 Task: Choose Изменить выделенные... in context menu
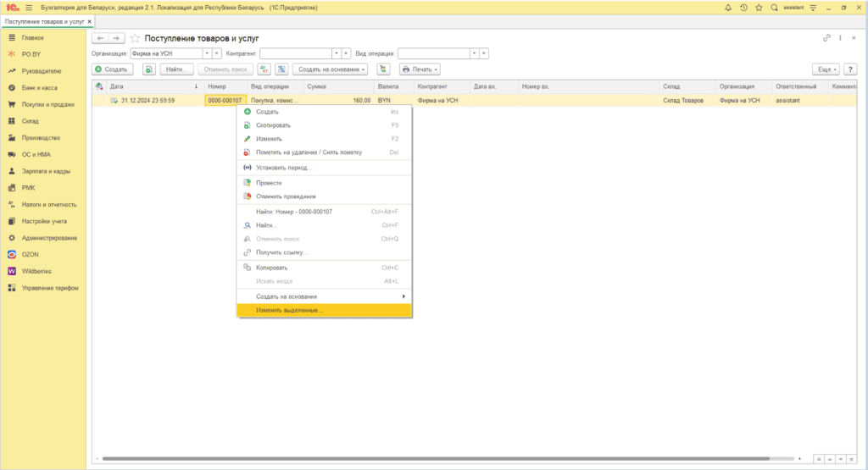tap(289, 310)
